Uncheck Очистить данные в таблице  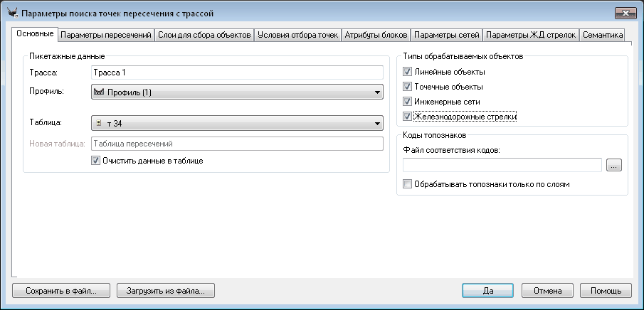pyautogui.click(x=96, y=161)
